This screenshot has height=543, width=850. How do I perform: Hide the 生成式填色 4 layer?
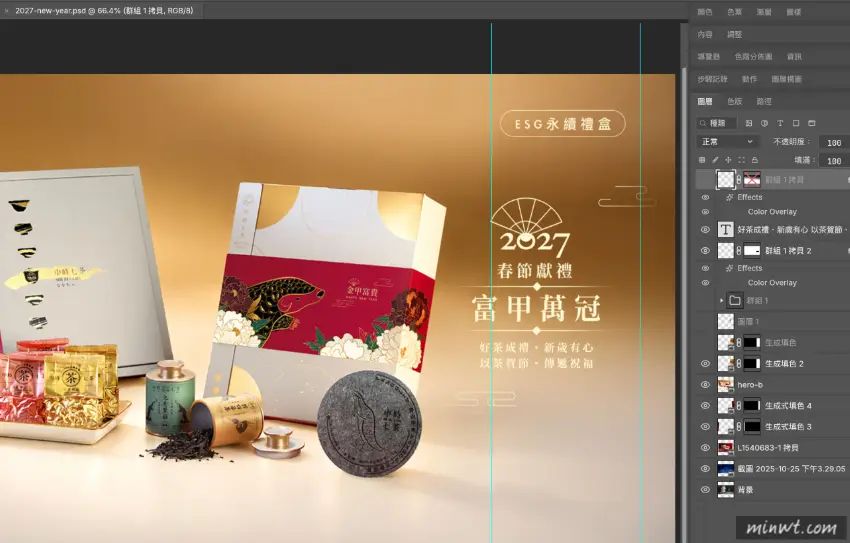pos(705,405)
